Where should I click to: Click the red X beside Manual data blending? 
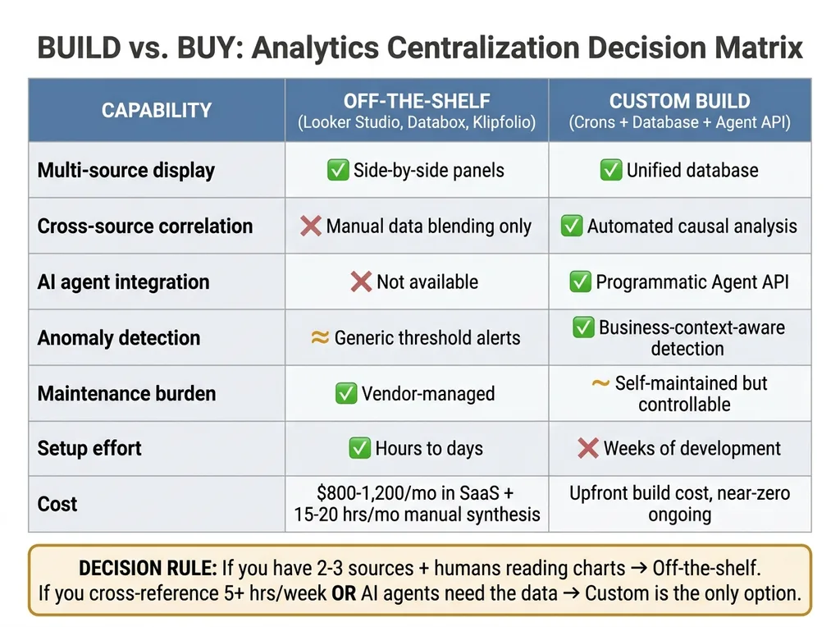[311, 227]
